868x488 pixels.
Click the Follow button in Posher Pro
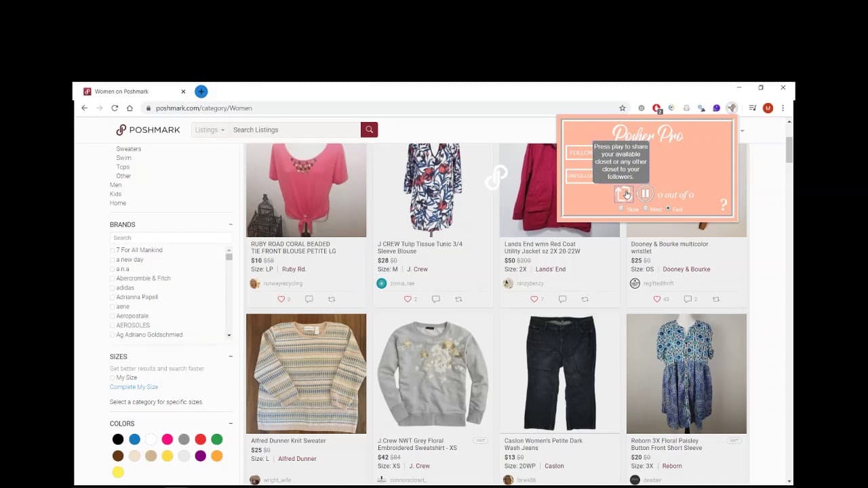pyautogui.click(x=580, y=152)
